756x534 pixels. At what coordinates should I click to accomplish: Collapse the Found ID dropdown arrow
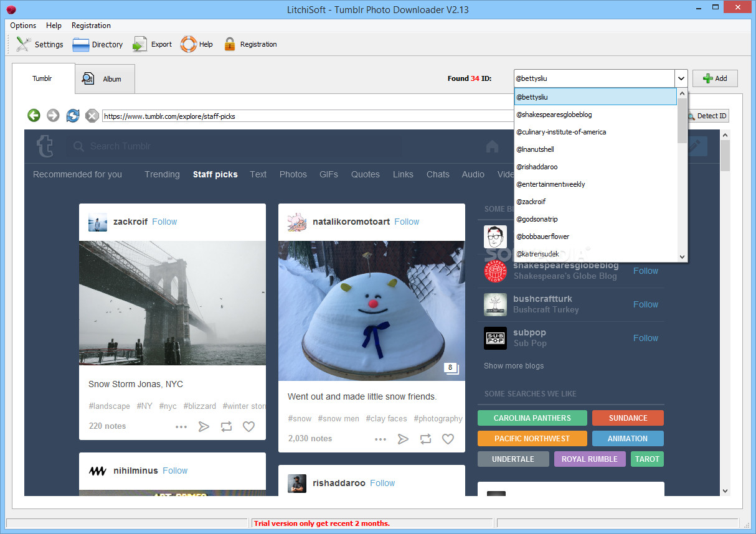click(x=681, y=78)
